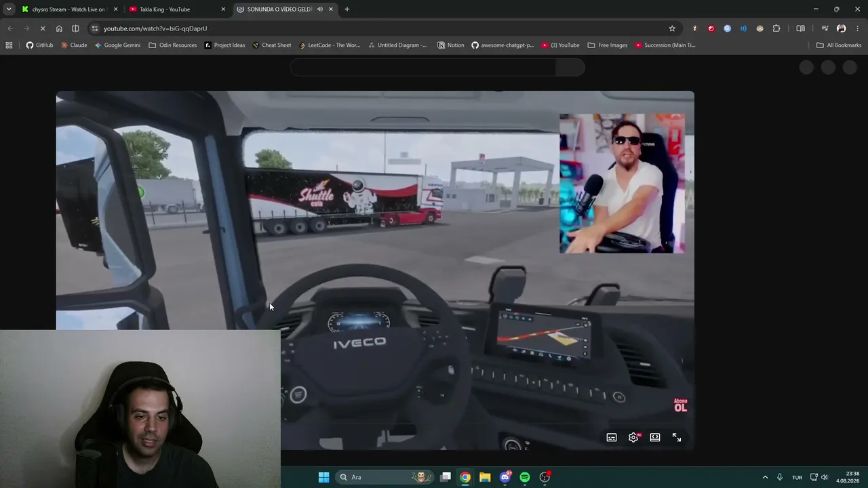Open the Chrome three-dot menu
Screen dimensions: 868x488
858,28
